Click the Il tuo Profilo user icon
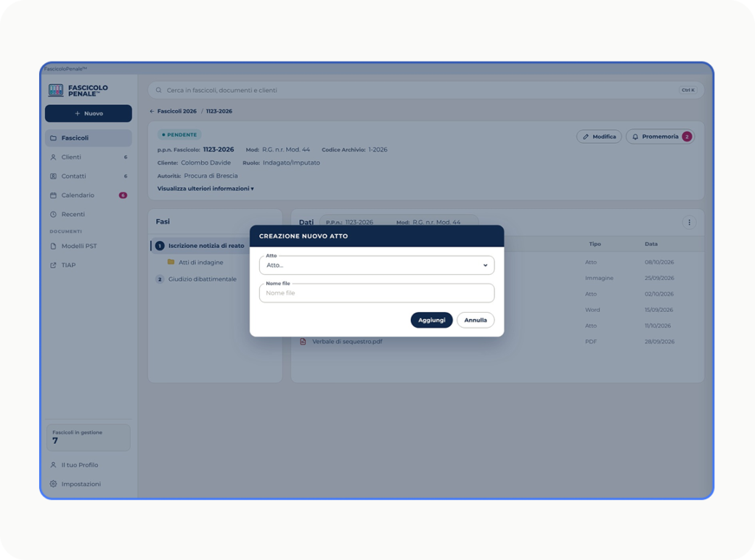 point(54,465)
